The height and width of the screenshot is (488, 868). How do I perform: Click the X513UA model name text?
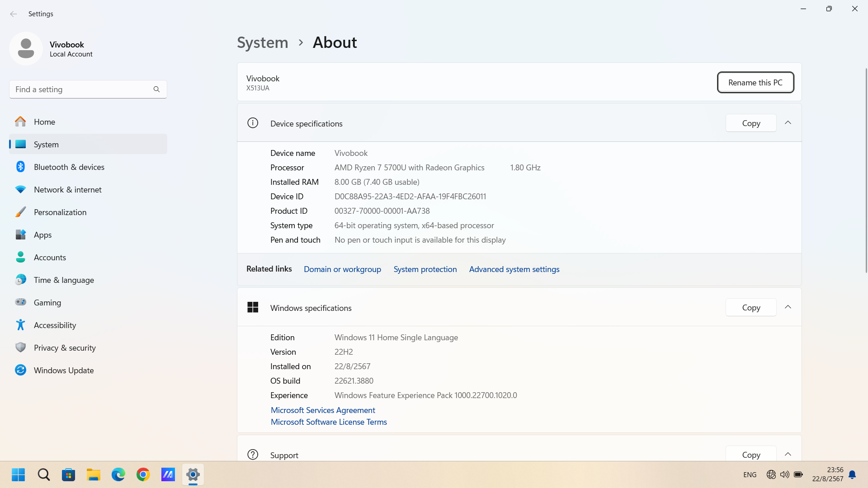(258, 88)
